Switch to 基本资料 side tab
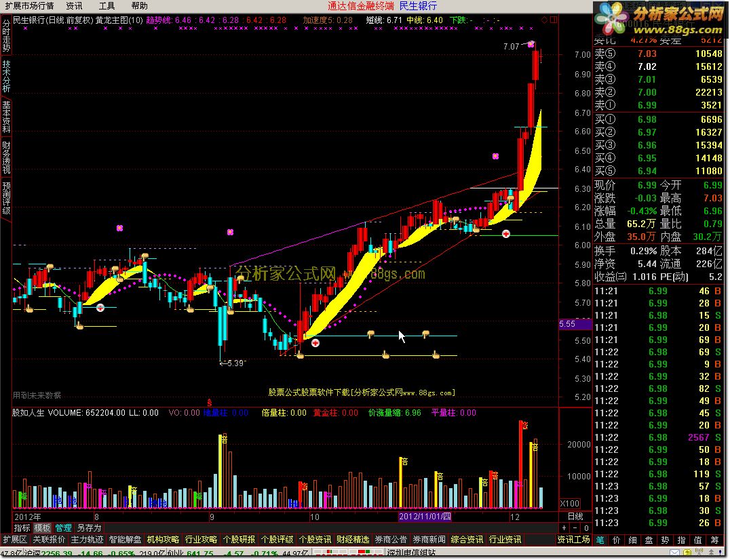This screenshot has height=560, width=730. click(6, 117)
